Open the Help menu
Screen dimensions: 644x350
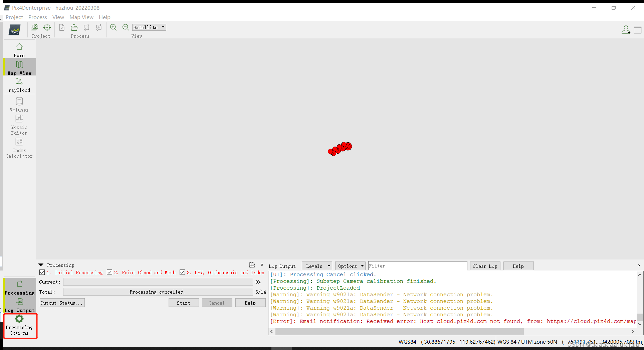(104, 17)
